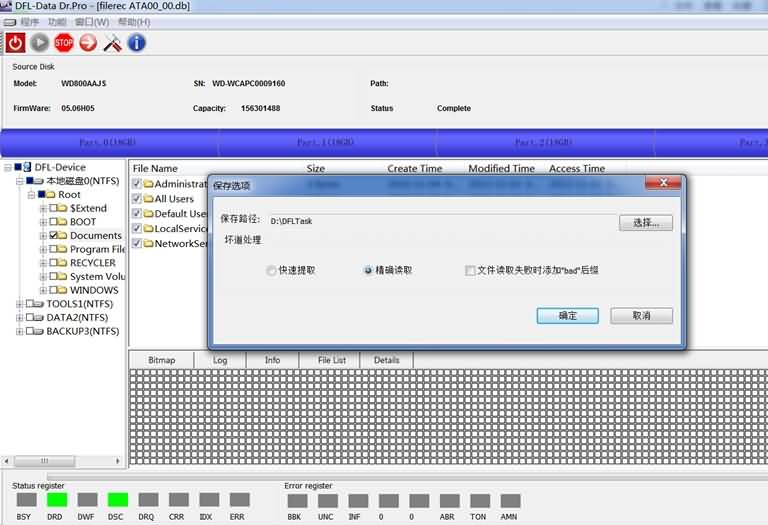
Task: Uncheck the All Users checkbox
Action: (137, 199)
